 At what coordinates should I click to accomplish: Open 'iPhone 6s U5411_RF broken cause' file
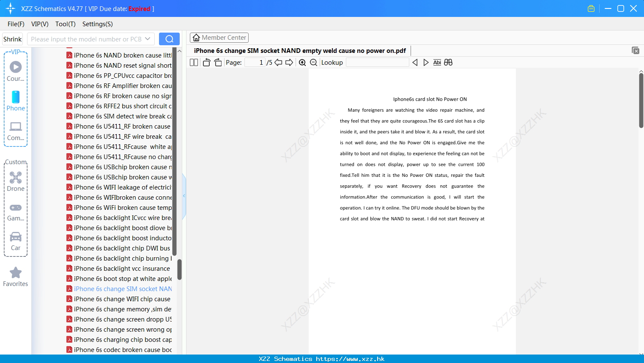(x=118, y=126)
